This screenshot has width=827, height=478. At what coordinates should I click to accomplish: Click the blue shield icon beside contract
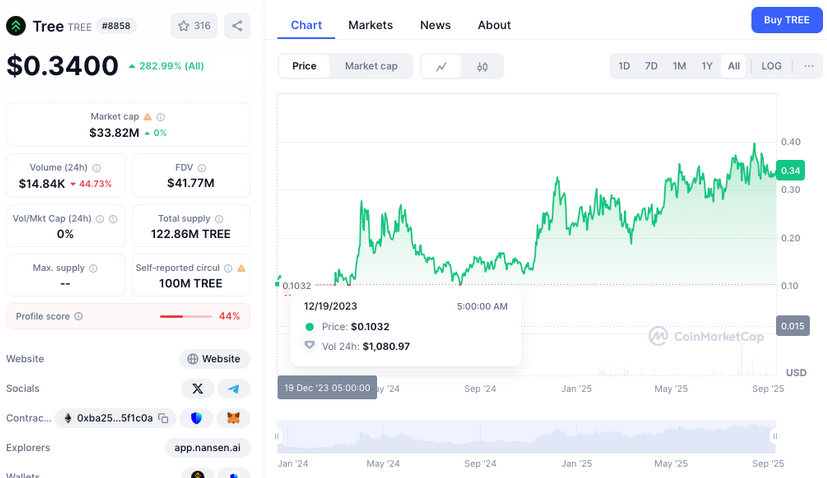click(197, 418)
